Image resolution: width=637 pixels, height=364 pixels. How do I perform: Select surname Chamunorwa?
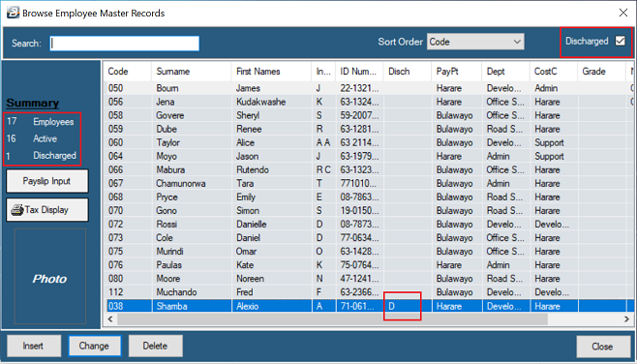click(181, 184)
